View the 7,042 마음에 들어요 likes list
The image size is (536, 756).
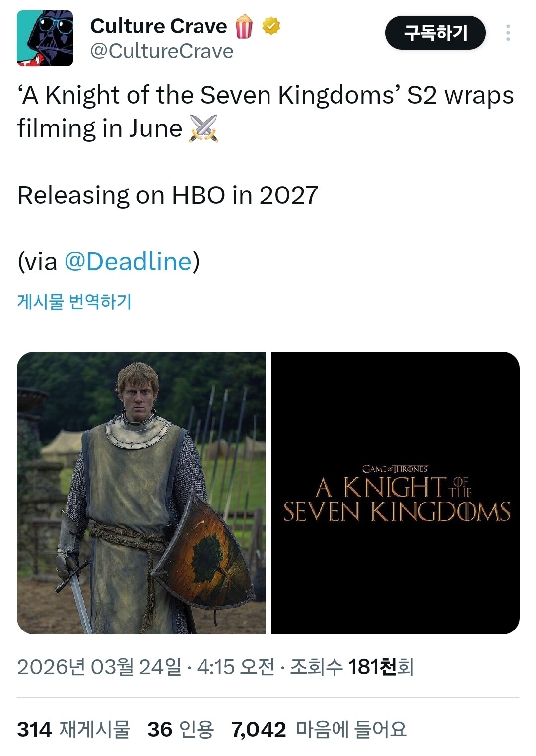pos(319,729)
